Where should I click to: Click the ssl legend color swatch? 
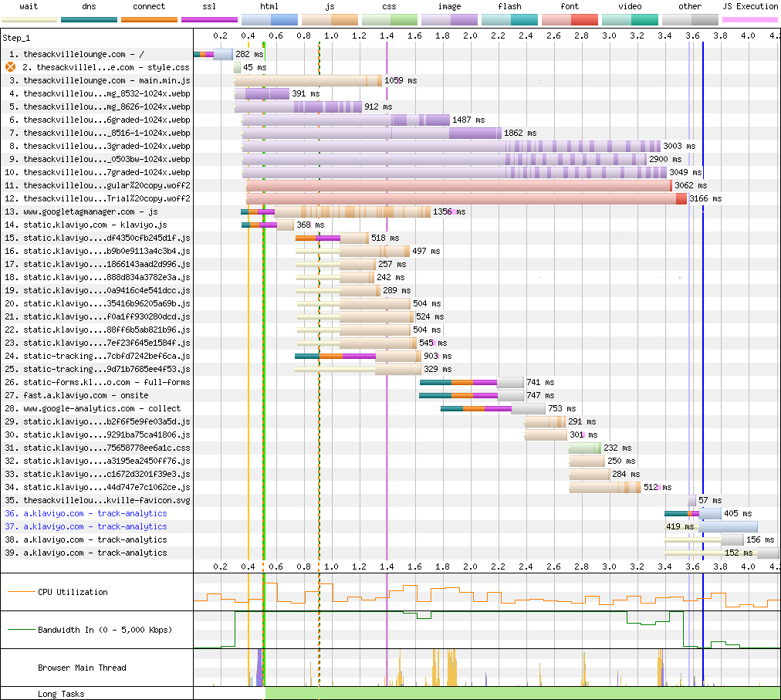209,20
